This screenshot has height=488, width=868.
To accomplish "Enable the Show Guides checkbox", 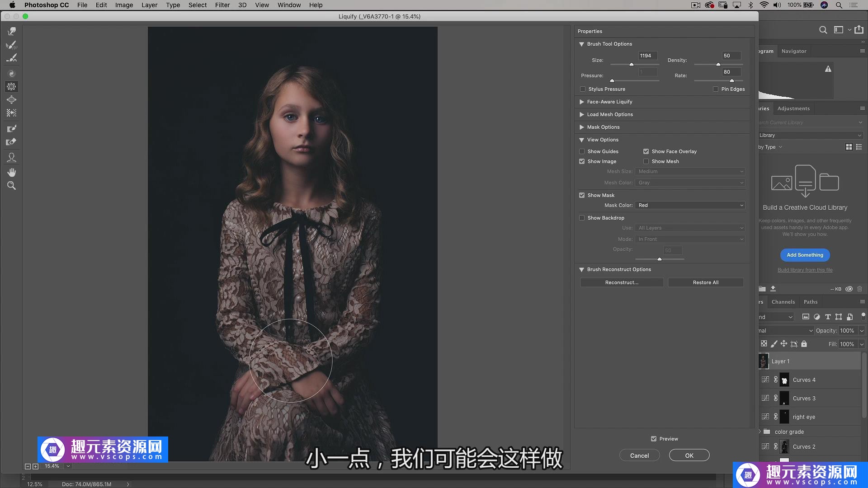I will (582, 151).
